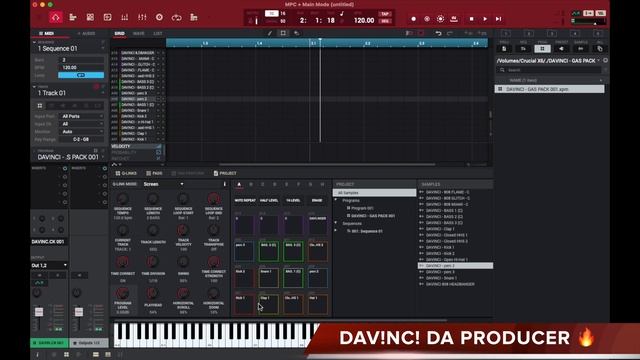Toggle first insert power button in left channel
This screenshot has width=640, height=360.
[64, 168]
